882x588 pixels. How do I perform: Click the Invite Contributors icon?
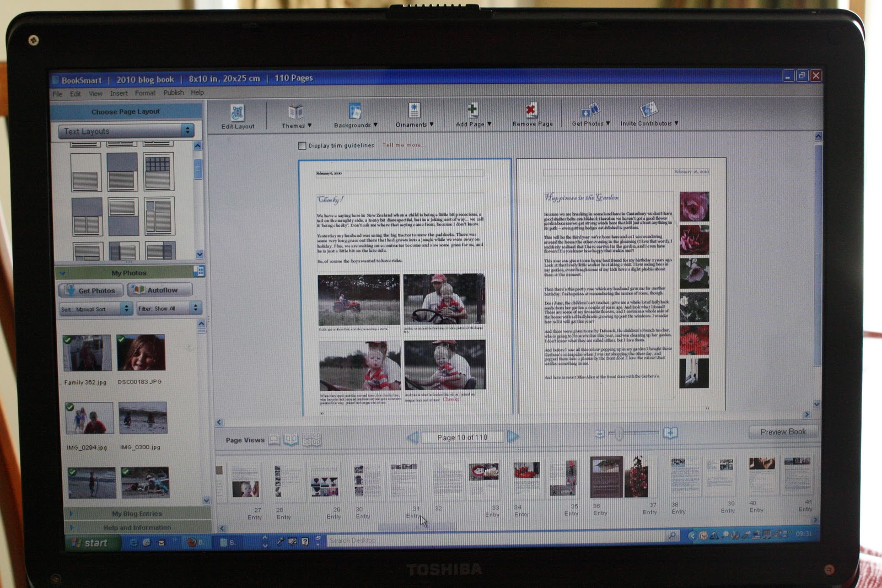point(648,110)
